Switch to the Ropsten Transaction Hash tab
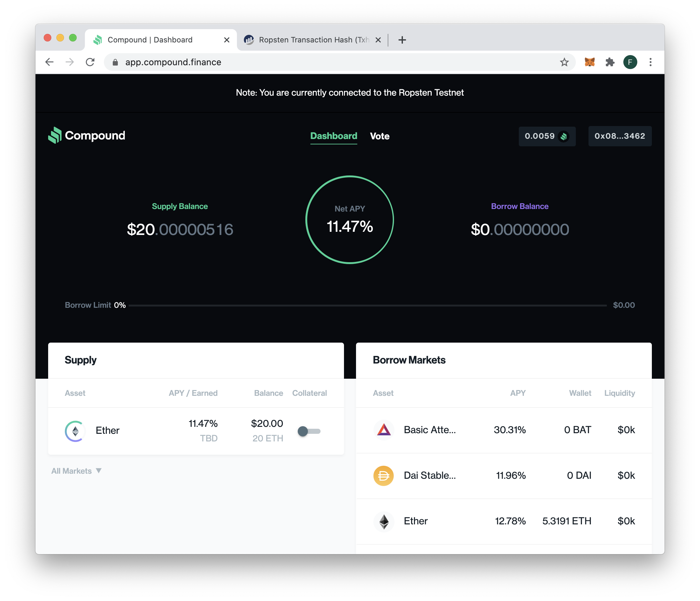This screenshot has width=700, height=601. [x=313, y=40]
